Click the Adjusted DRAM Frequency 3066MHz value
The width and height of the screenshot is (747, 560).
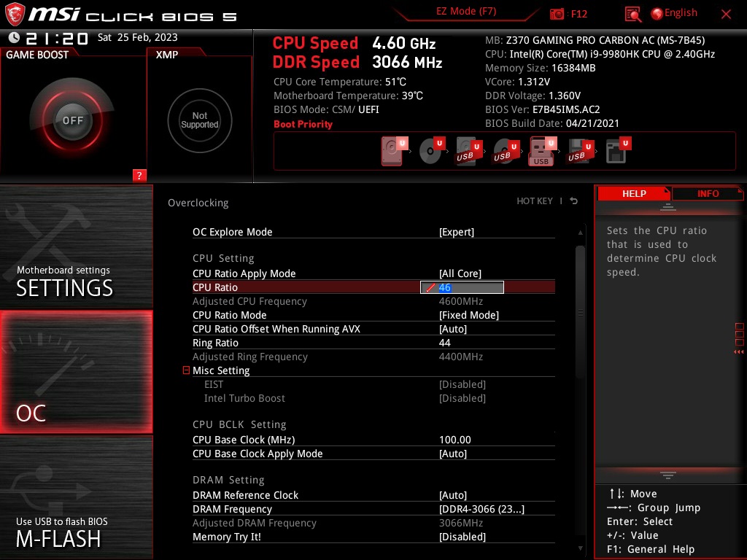click(461, 523)
